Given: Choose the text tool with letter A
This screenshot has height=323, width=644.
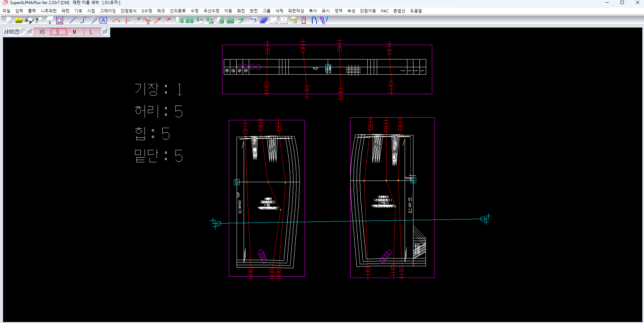Looking at the screenshot, I should (x=103, y=20).
